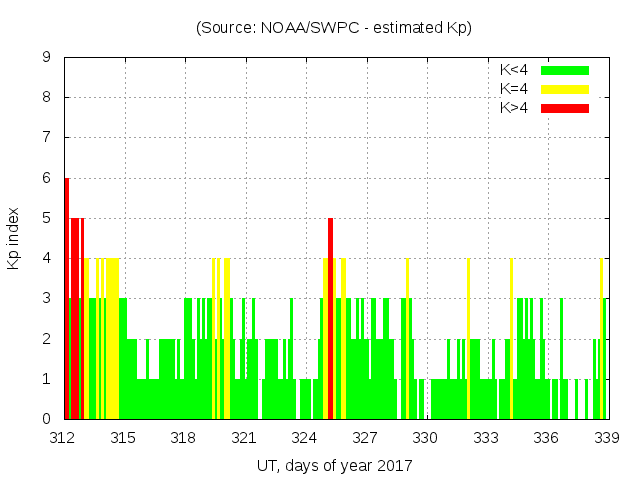Click the 'UT, days of year 2017' axis label
This screenshot has width=640, height=480.
334,465
